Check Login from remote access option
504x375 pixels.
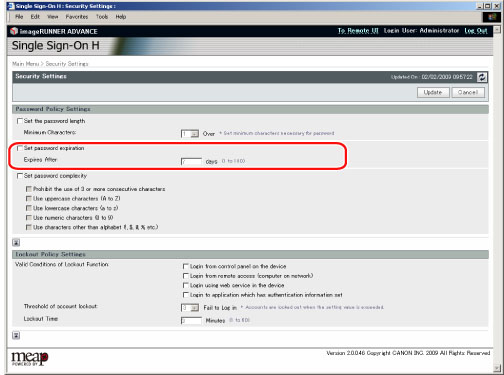(186, 276)
